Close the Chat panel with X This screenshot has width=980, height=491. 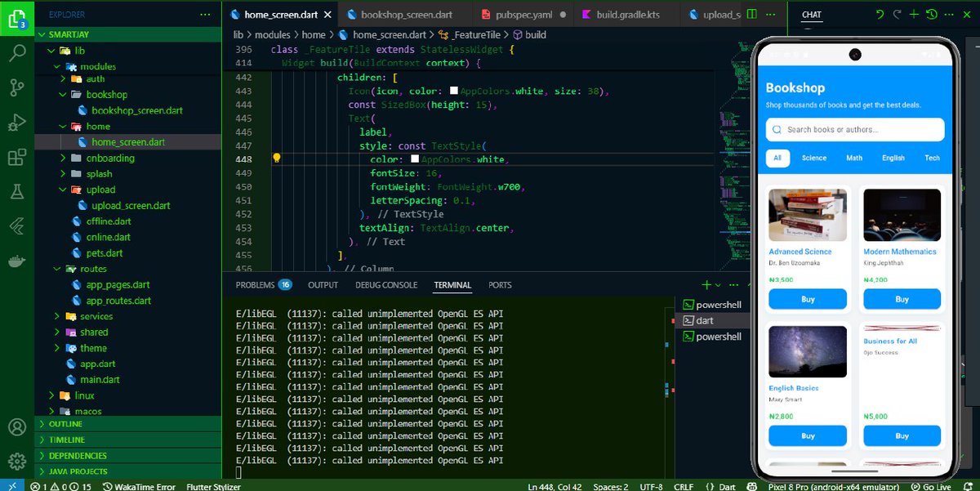click(968, 15)
